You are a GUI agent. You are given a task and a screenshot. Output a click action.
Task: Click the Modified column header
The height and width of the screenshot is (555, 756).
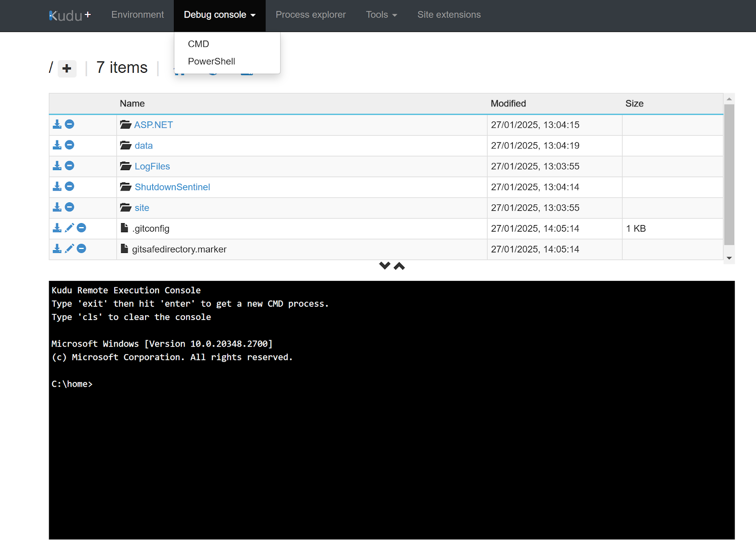click(508, 104)
